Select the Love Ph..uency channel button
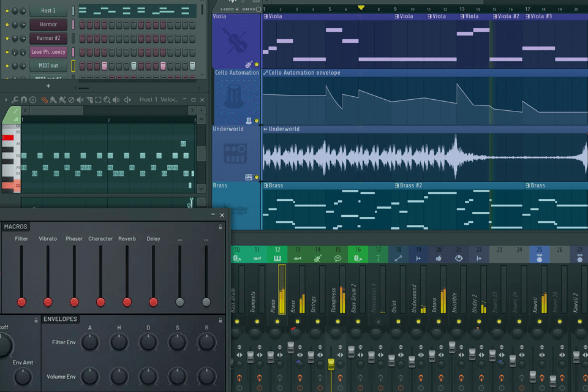Screen dimensions: 588x392 48,52
